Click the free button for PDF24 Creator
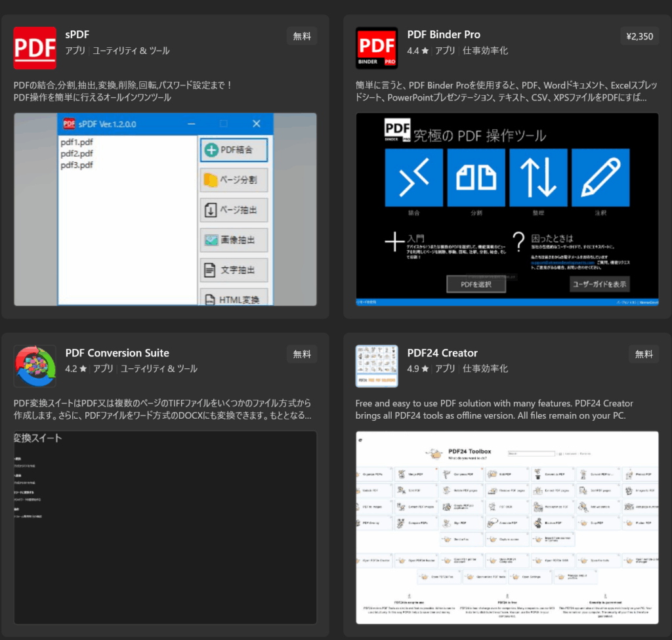This screenshot has width=672, height=640. click(x=644, y=354)
